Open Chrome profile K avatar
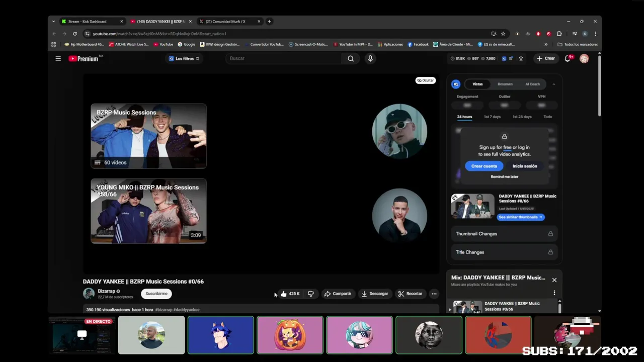 [585, 34]
